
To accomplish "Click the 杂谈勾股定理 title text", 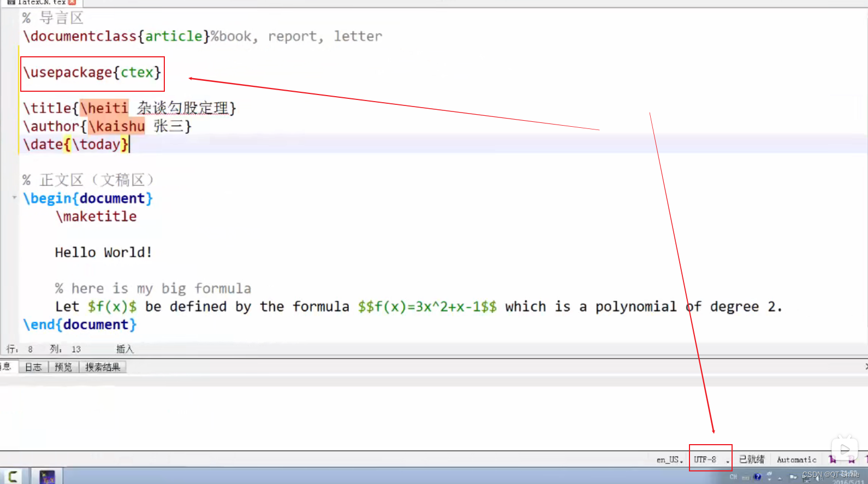I will click(182, 108).
